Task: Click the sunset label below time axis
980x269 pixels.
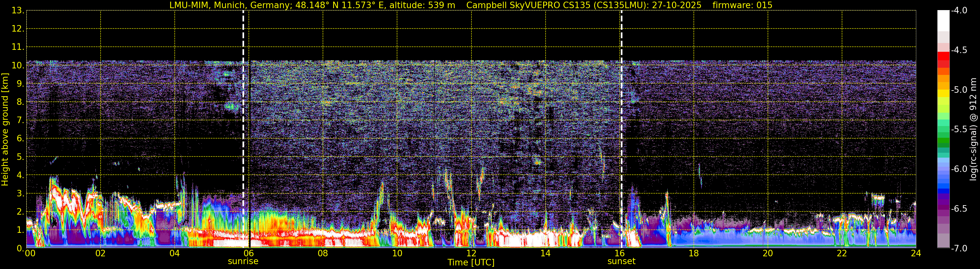Action: [621, 262]
